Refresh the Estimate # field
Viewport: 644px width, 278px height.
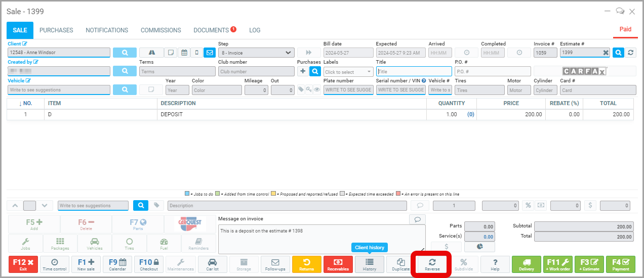coord(630,53)
